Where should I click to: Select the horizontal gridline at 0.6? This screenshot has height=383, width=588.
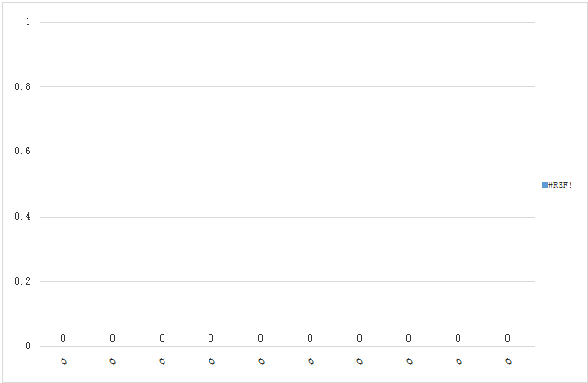click(287, 152)
